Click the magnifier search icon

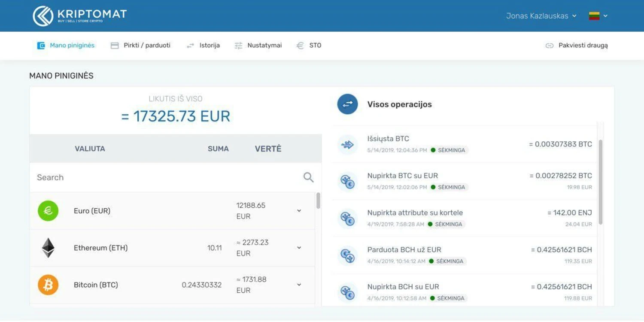click(x=308, y=177)
